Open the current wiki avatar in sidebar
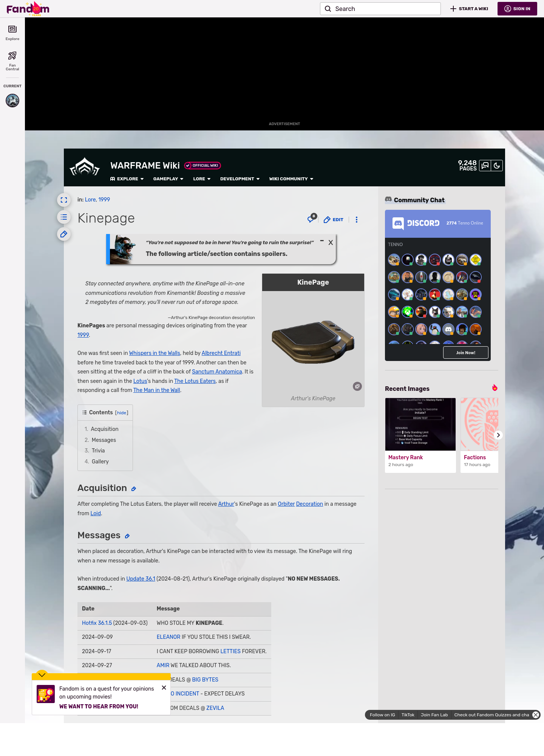This screenshot has width=544, height=756. click(x=12, y=101)
